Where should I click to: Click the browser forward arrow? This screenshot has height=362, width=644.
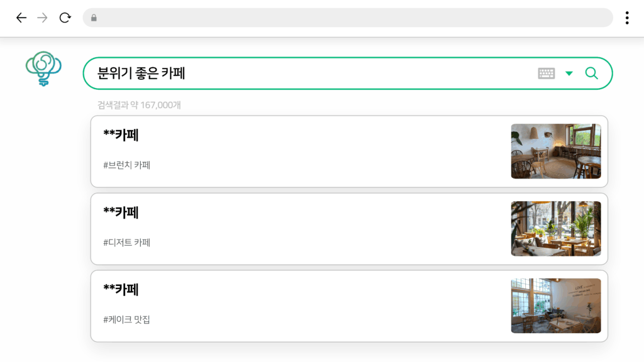(x=42, y=18)
